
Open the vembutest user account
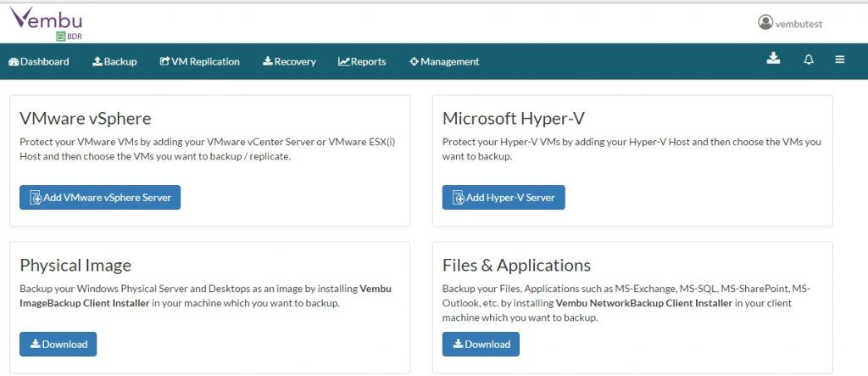click(x=790, y=23)
